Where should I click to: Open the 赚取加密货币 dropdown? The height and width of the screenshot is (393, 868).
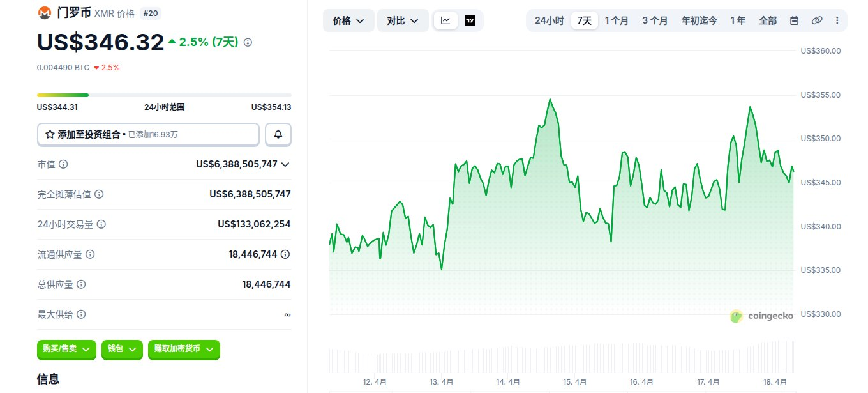point(184,349)
